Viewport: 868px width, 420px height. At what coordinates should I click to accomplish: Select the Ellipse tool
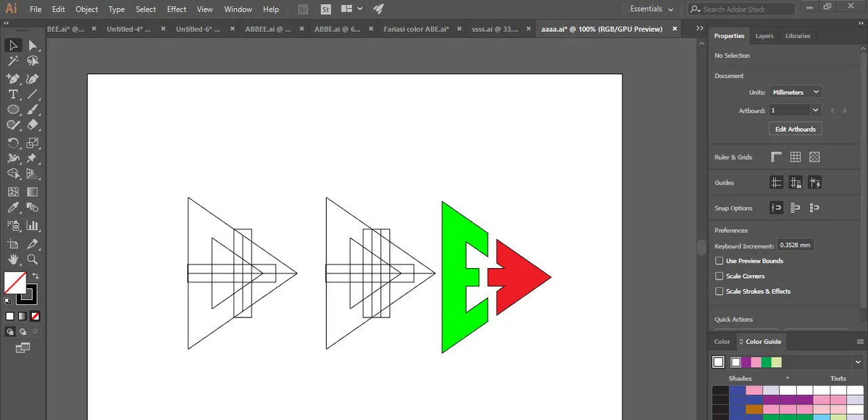pyautogui.click(x=13, y=110)
